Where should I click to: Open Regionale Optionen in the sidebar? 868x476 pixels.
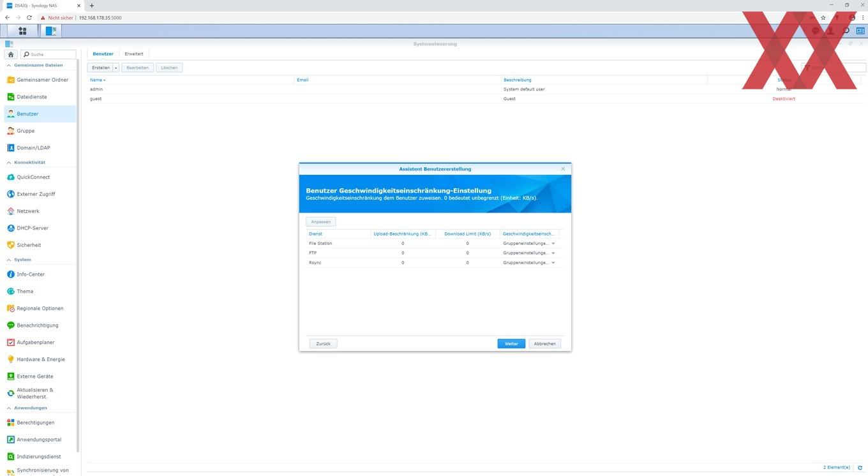coord(40,308)
